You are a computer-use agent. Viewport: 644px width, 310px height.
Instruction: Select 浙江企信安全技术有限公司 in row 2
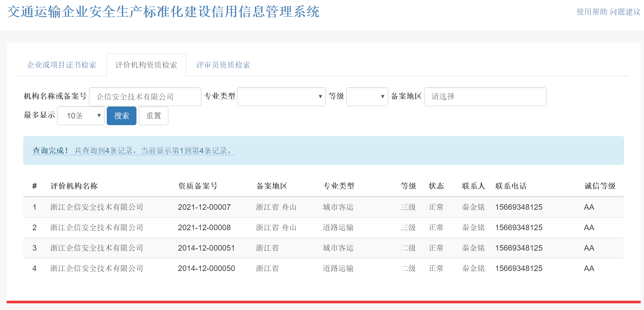pos(97,228)
